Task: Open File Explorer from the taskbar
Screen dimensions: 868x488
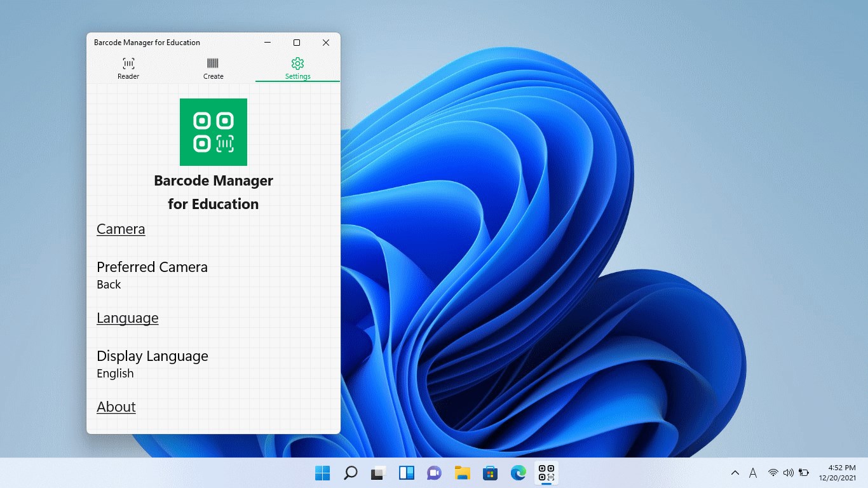Action: click(x=463, y=473)
